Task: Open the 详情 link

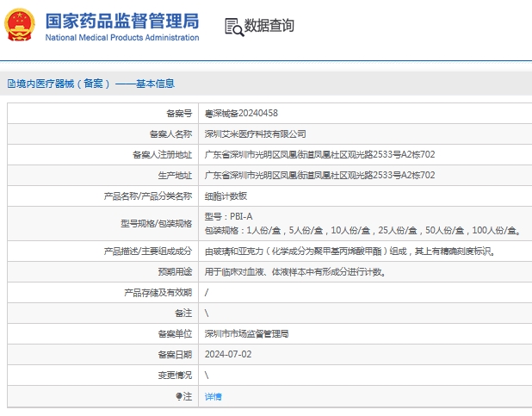Action: coord(213,396)
